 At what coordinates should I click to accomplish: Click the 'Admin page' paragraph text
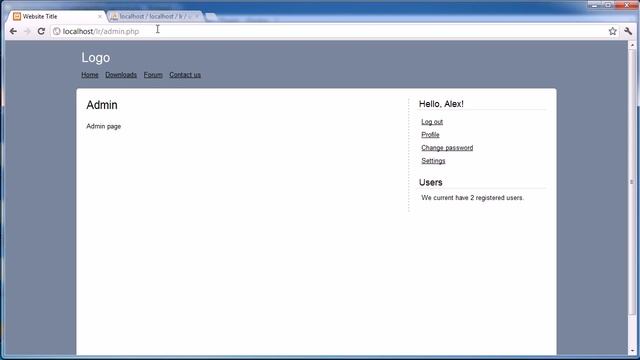104,127
